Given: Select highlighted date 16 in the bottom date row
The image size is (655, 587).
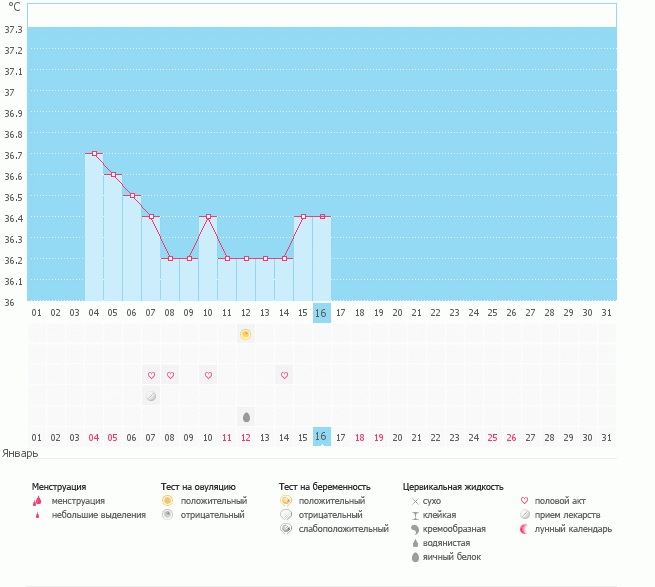Looking at the screenshot, I should click(321, 437).
